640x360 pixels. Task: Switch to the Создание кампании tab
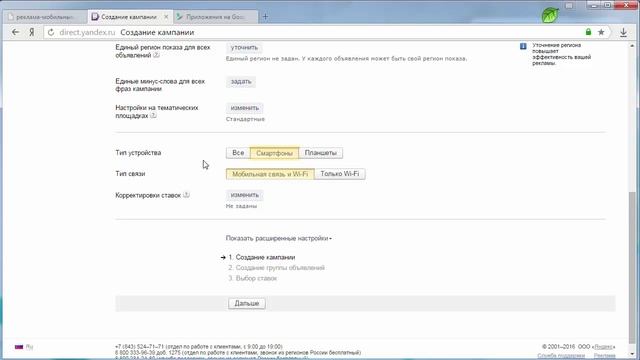pyautogui.click(x=129, y=17)
